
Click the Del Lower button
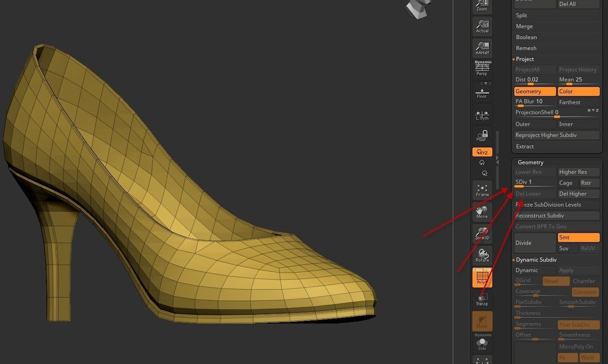(535, 194)
